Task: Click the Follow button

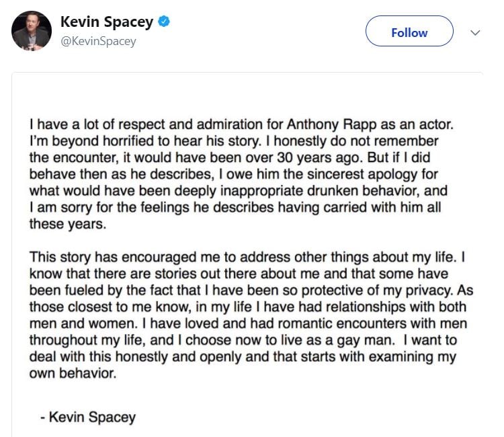Action: tap(409, 32)
